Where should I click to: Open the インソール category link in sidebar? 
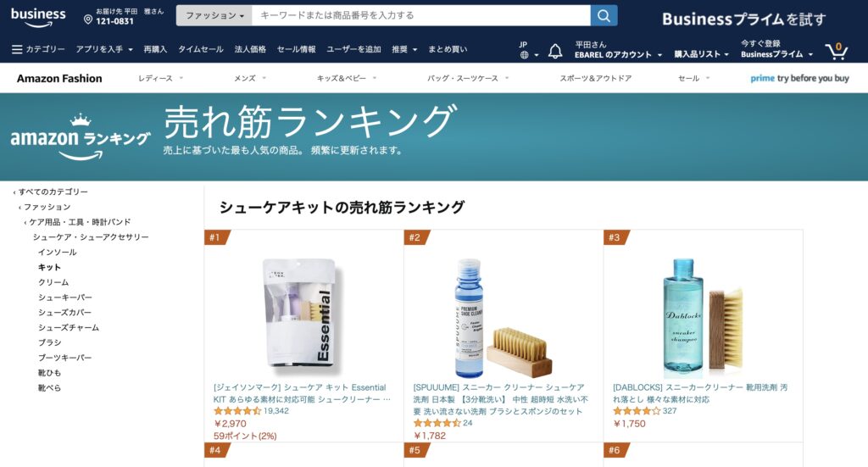click(57, 253)
